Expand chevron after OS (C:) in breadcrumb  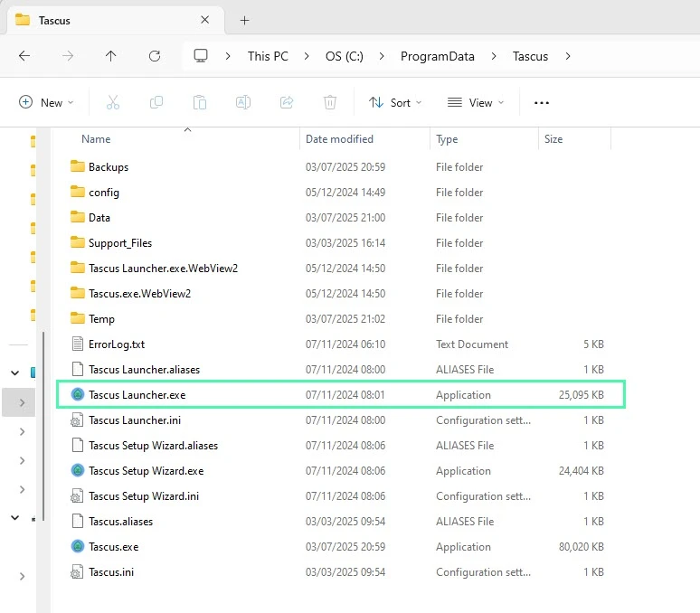point(382,56)
